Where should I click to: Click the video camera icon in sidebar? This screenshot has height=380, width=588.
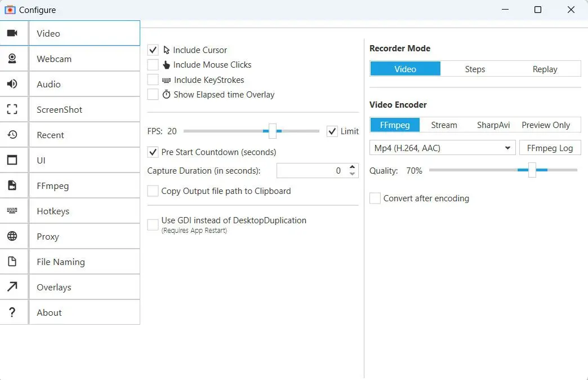coord(12,33)
